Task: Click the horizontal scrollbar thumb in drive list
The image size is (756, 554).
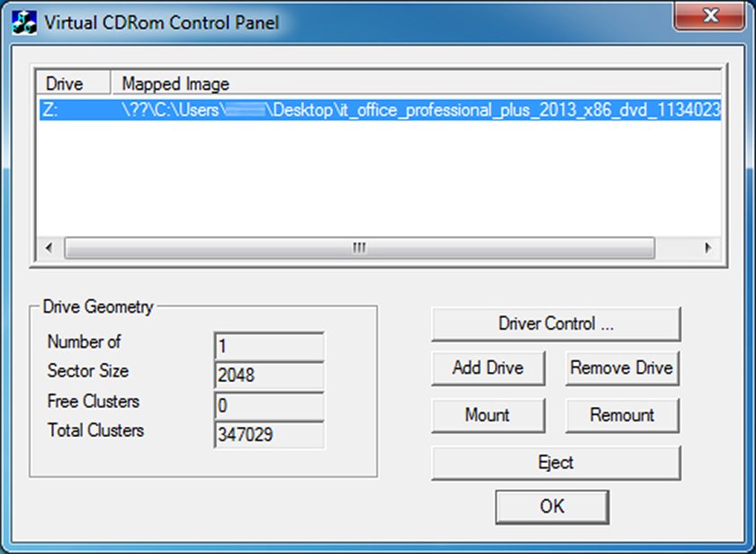Action: click(x=359, y=248)
